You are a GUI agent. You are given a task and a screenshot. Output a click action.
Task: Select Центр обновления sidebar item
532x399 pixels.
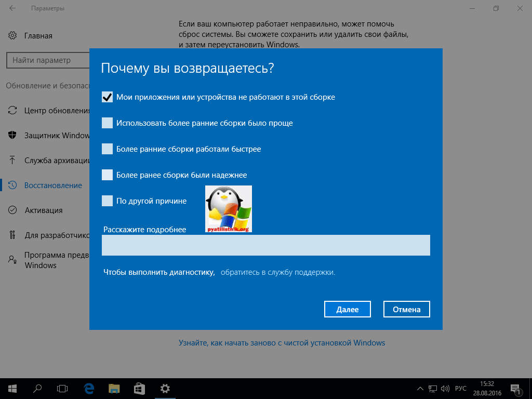click(45, 111)
